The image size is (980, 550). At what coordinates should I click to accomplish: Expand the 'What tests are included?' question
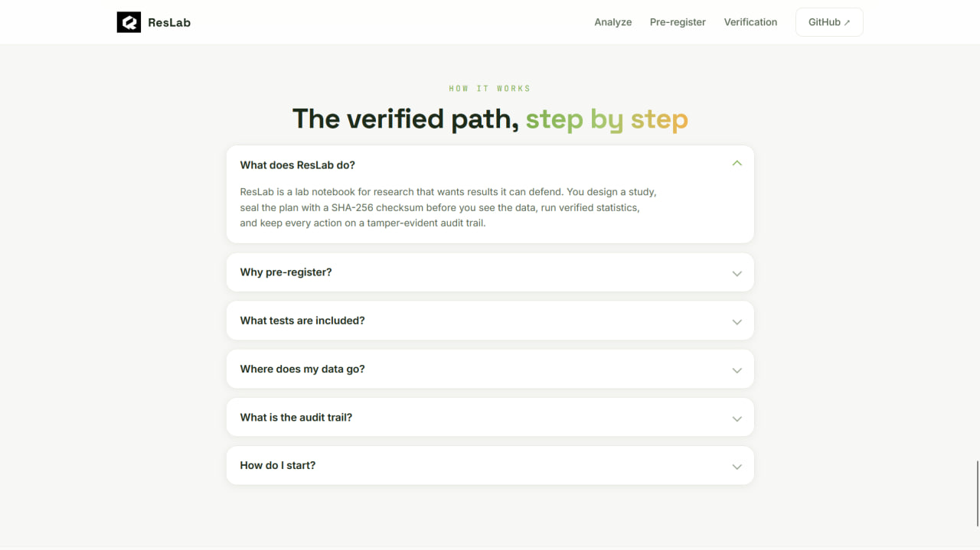490,321
